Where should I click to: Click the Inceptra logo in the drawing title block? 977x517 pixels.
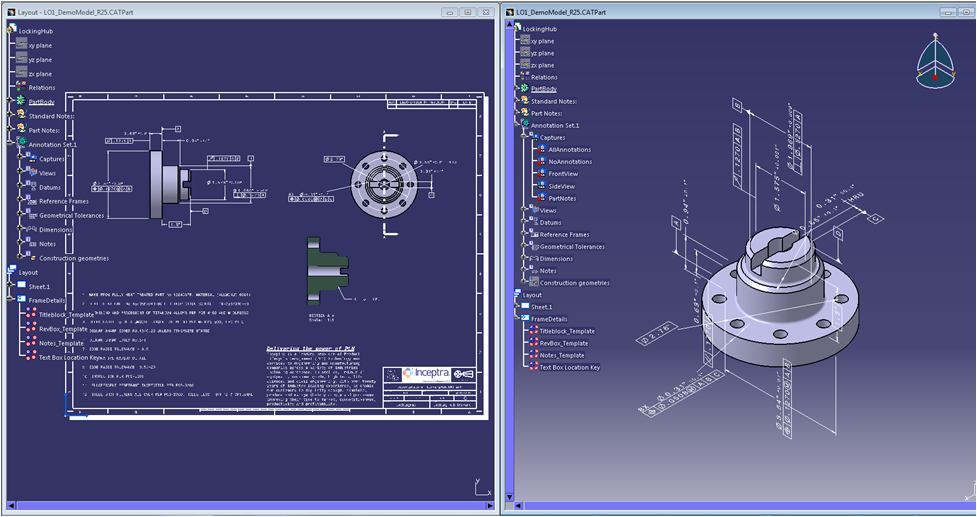click(x=427, y=372)
